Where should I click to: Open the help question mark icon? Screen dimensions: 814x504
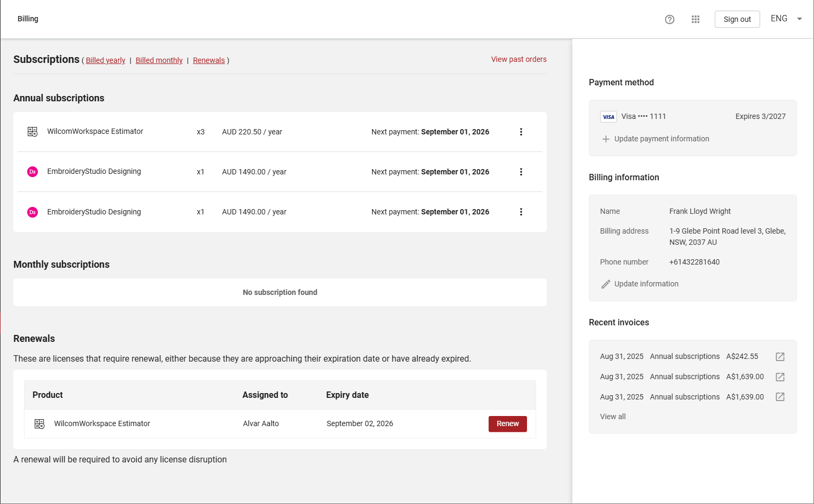coord(669,19)
